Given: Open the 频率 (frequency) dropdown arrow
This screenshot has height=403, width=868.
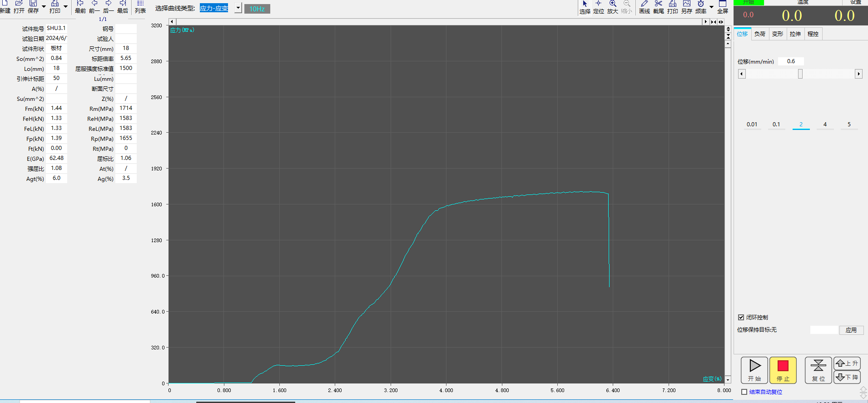Looking at the screenshot, I should pos(711,7).
